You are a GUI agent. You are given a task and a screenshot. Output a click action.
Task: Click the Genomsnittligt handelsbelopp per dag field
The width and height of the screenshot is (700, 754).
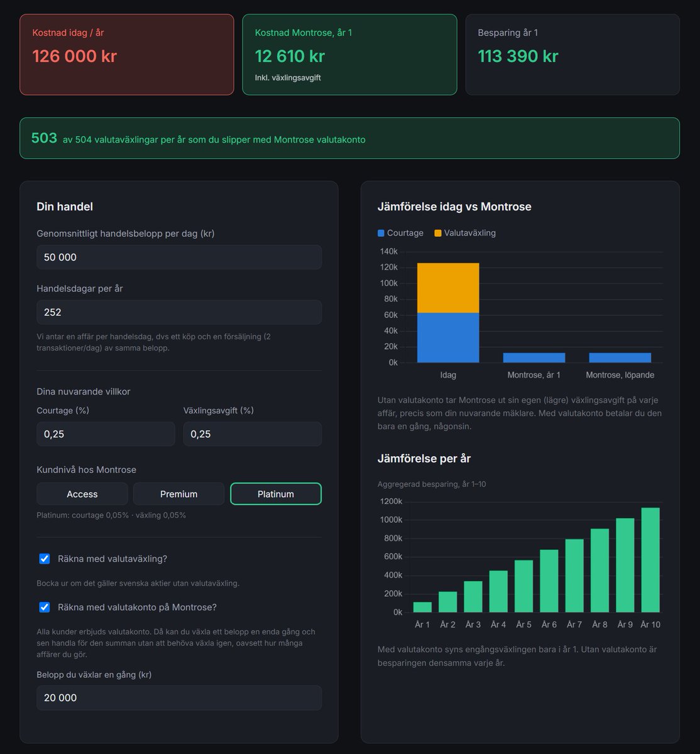(x=179, y=257)
